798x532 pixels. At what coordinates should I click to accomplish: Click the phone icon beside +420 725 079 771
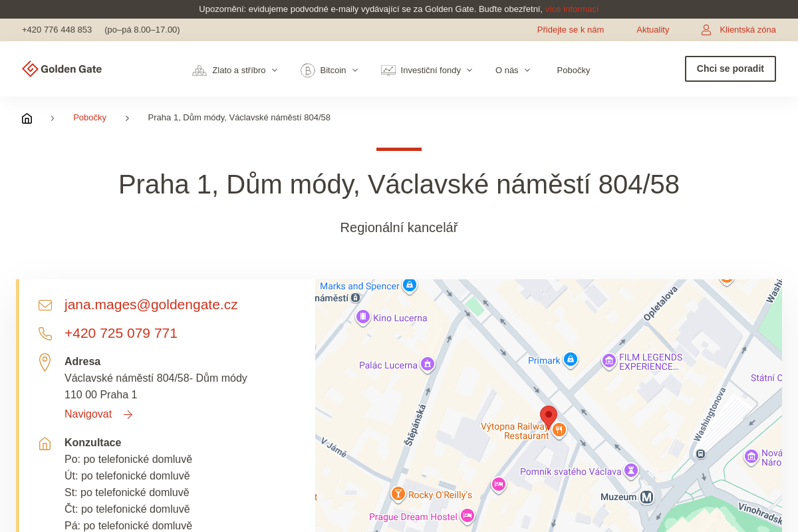click(45, 334)
